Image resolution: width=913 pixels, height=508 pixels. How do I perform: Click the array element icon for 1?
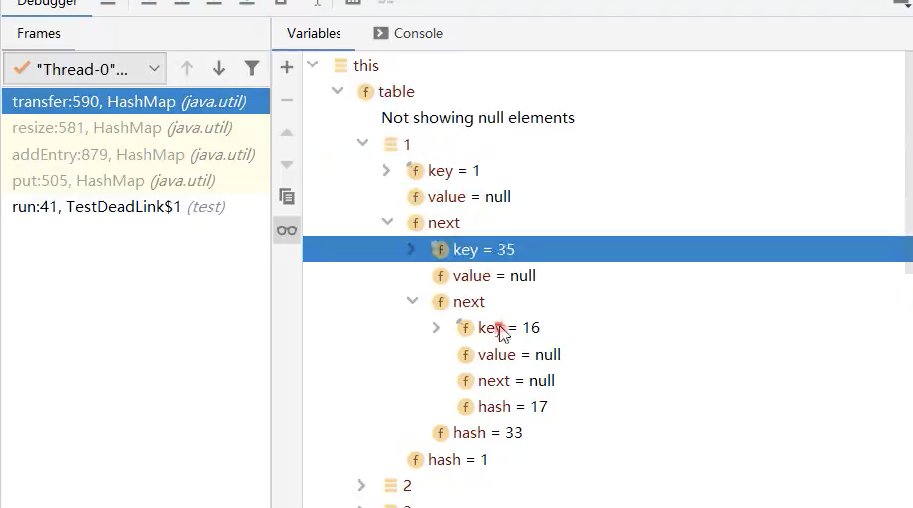[x=391, y=144]
